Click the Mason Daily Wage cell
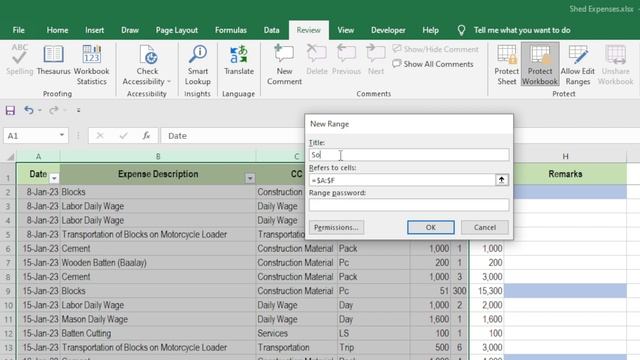The width and height of the screenshot is (640, 360). point(158,319)
